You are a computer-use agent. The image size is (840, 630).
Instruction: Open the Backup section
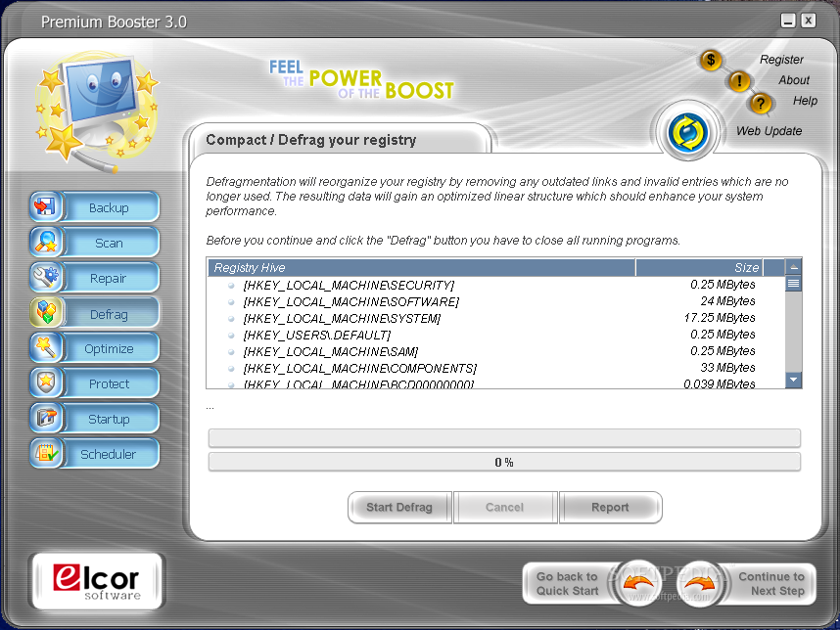[109, 207]
